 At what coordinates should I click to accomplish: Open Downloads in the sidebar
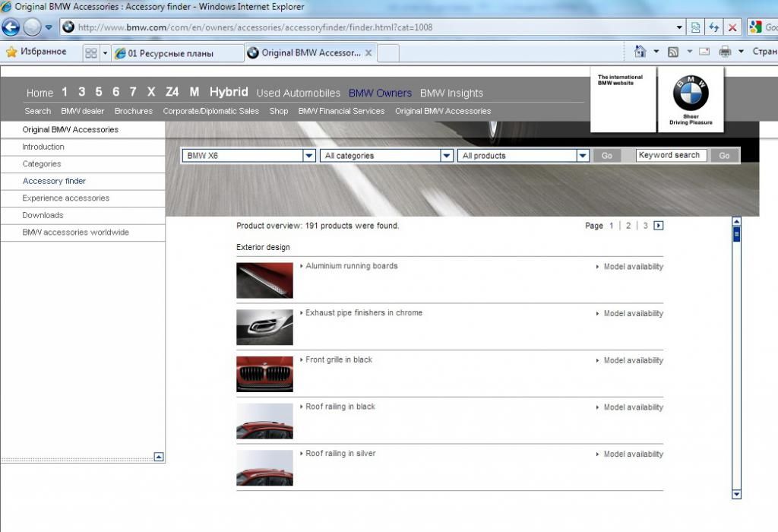(43, 215)
